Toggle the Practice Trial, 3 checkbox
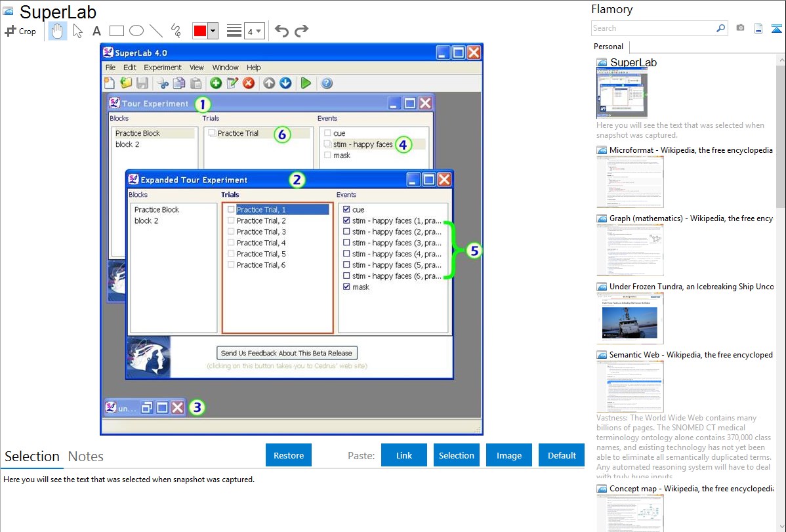 point(231,232)
